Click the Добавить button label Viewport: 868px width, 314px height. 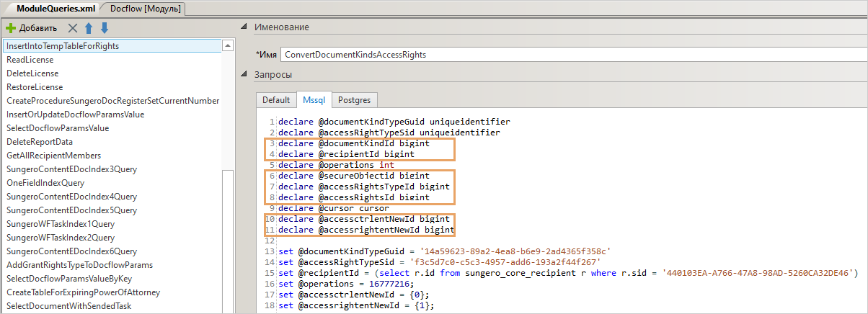pyautogui.click(x=38, y=28)
